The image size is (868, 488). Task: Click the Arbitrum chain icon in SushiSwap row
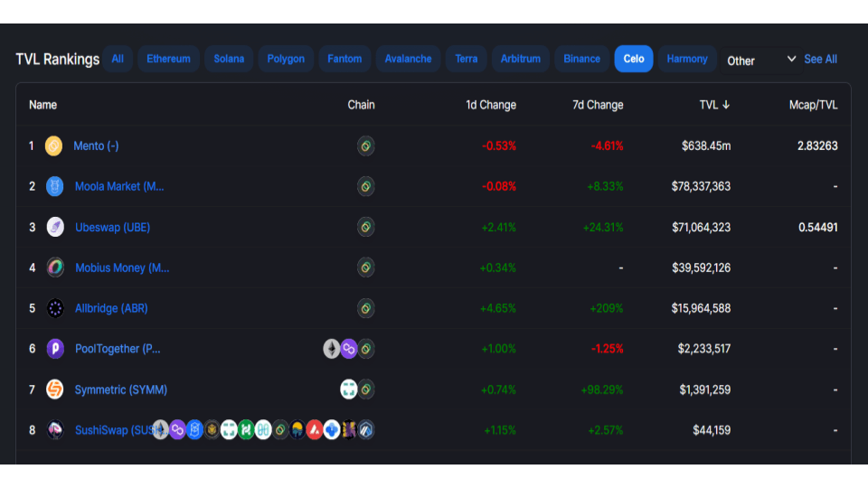pos(366,430)
